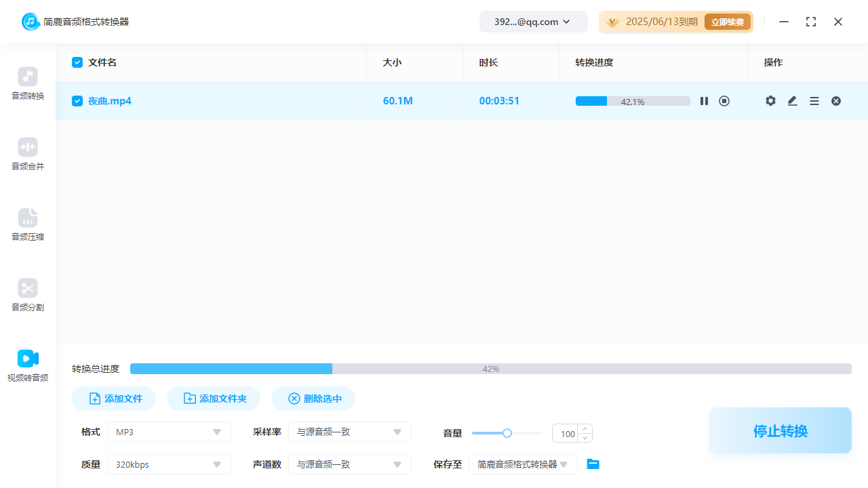Expand the 采样率 dropdown
Screen dimensions: 868x488
350,432
